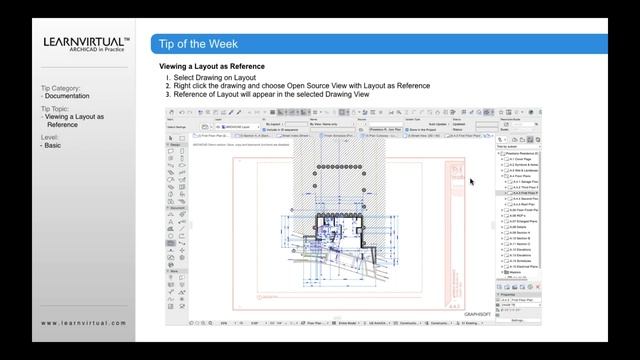Click the Pick Up Parameters eyedropper
This screenshot has height=360, width=640.
231,112
